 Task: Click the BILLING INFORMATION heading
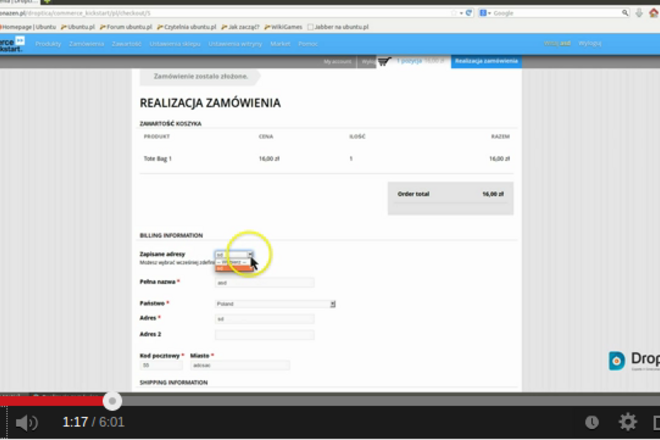point(171,235)
